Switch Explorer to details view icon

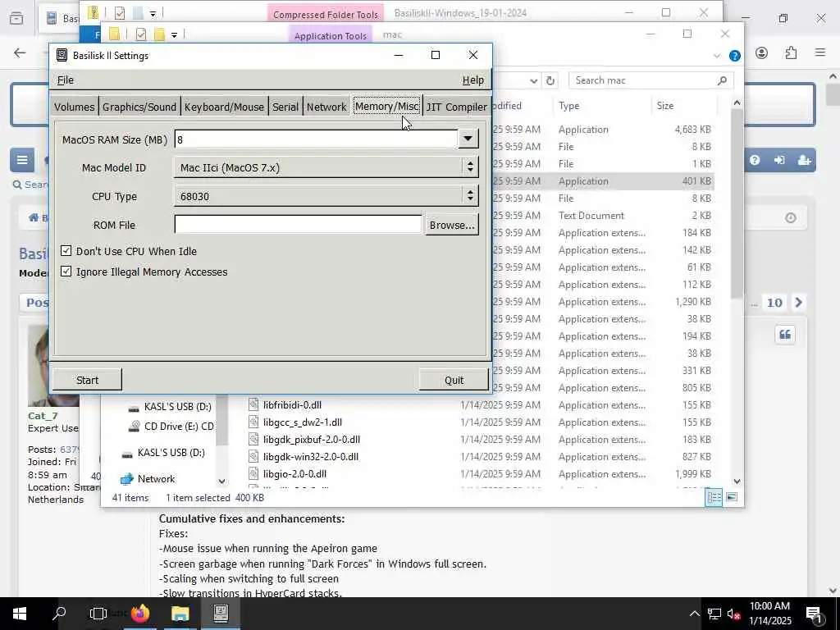714,497
